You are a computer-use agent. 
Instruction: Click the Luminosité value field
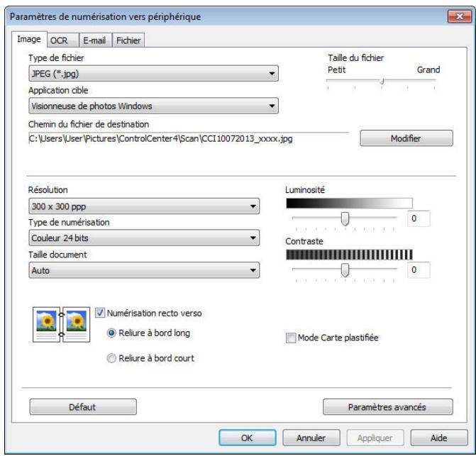[419, 218]
